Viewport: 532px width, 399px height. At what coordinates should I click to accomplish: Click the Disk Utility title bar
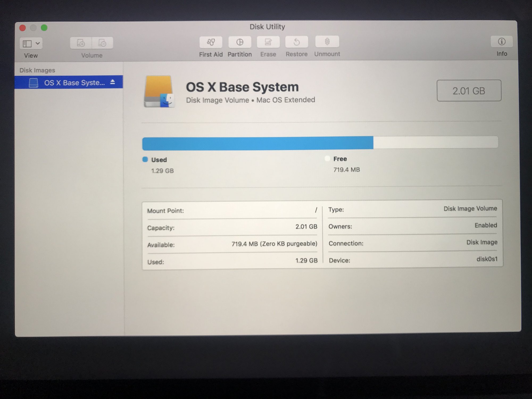tap(267, 27)
